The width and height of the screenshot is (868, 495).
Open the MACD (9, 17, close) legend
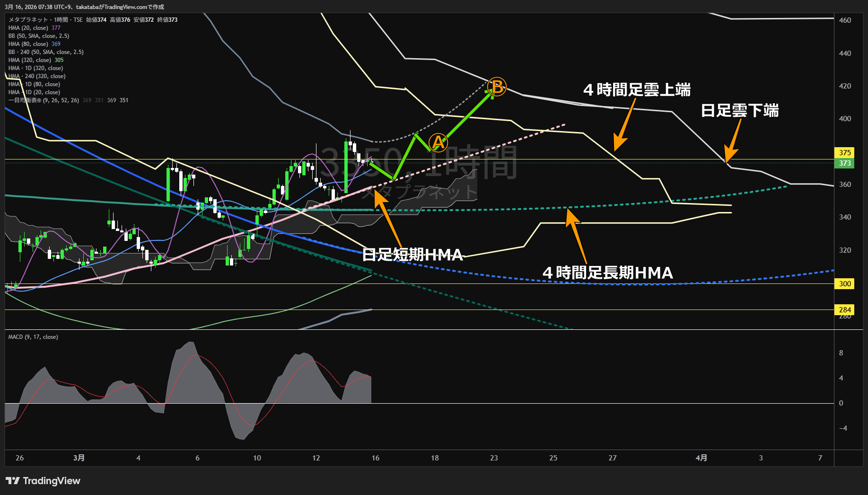coord(33,337)
